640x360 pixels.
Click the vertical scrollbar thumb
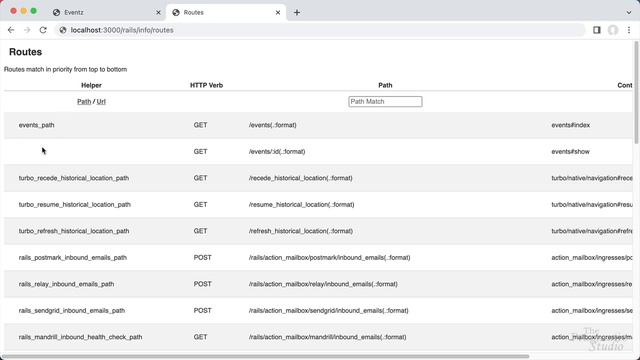point(636,92)
